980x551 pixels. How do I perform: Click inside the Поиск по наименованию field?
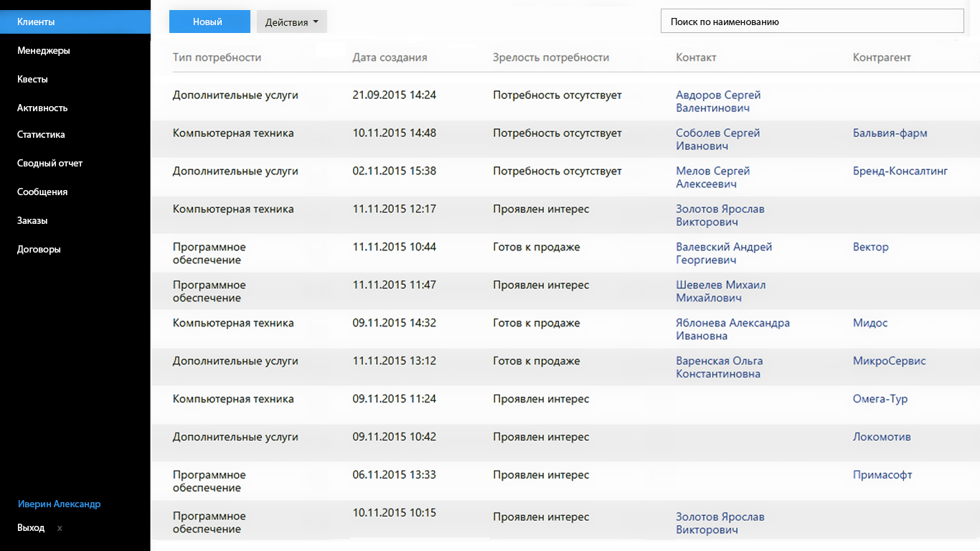point(812,21)
